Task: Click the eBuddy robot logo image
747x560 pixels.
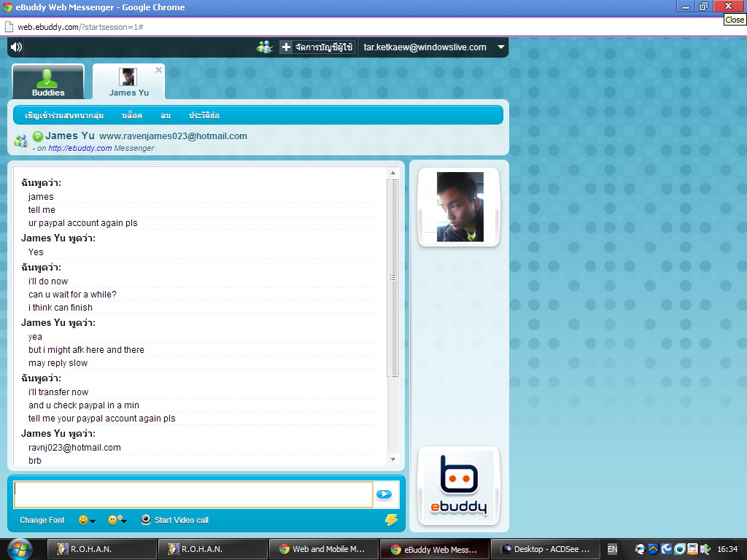Action: click(459, 485)
